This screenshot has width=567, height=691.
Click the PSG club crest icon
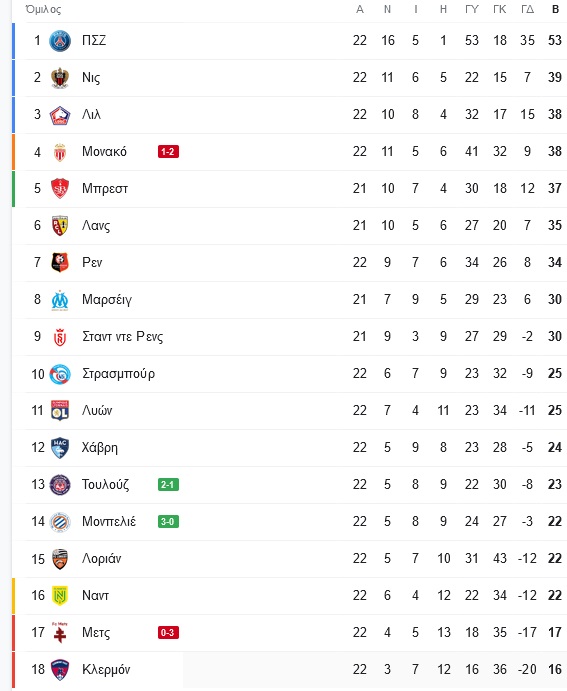[60, 41]
